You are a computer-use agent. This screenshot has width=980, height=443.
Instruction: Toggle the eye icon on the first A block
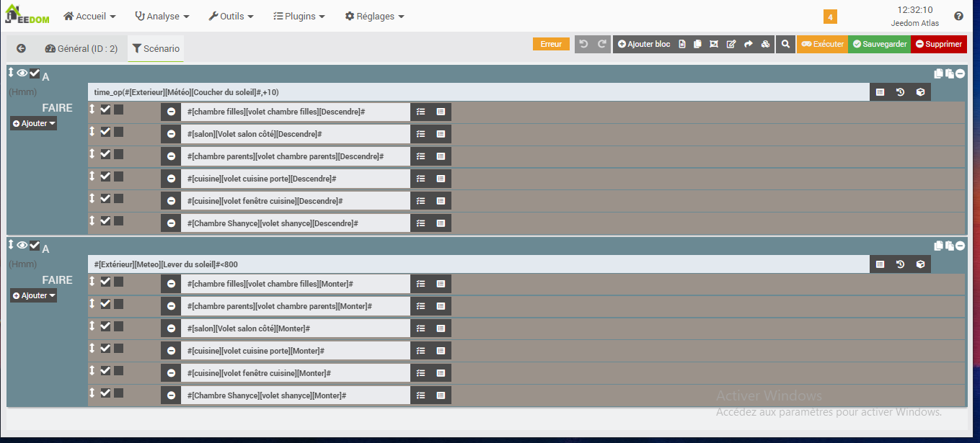(22, 73)
